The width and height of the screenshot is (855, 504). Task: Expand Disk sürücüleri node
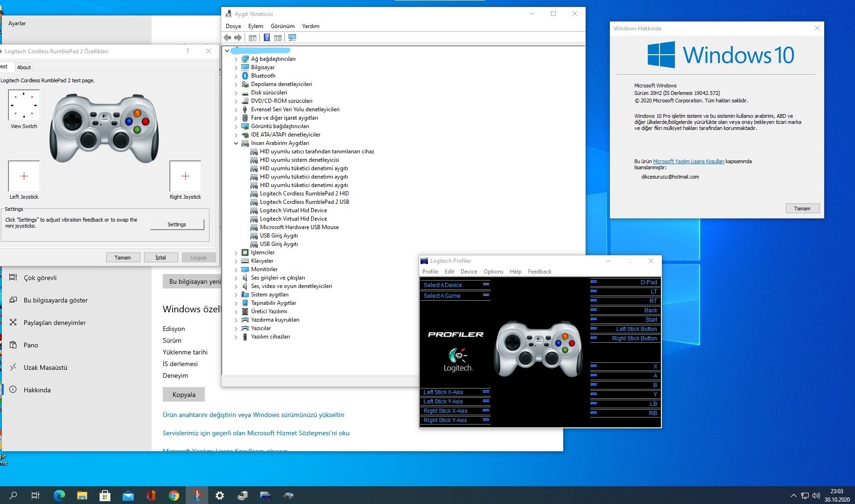(236, 93)
